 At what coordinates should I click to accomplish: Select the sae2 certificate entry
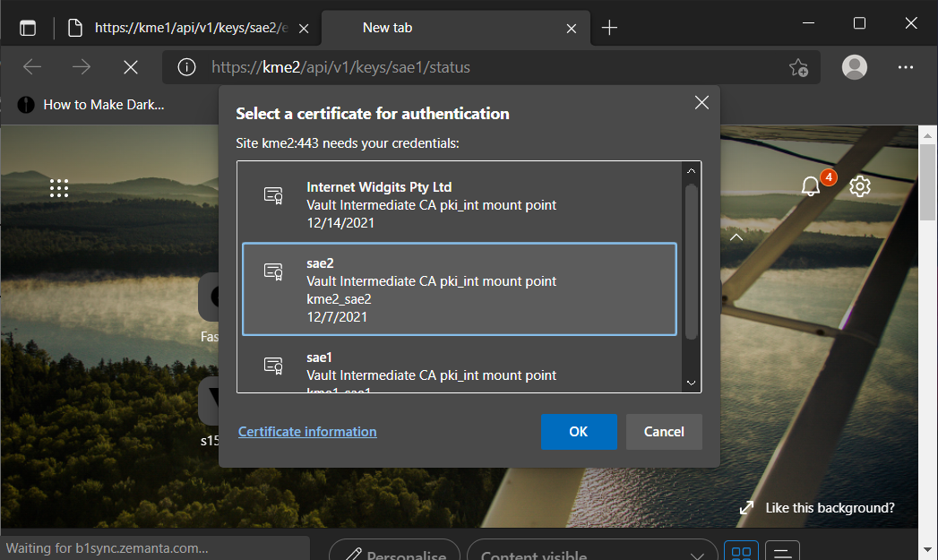click(460, 289)
